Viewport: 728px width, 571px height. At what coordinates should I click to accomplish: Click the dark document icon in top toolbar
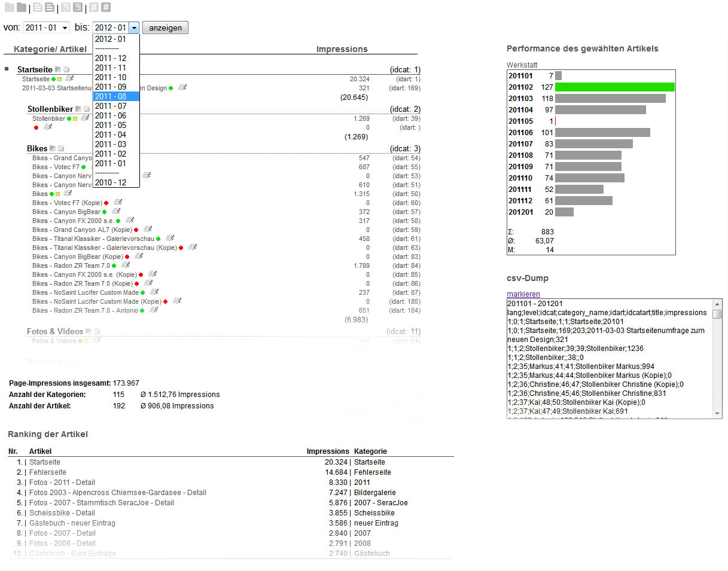click(50, 8)
